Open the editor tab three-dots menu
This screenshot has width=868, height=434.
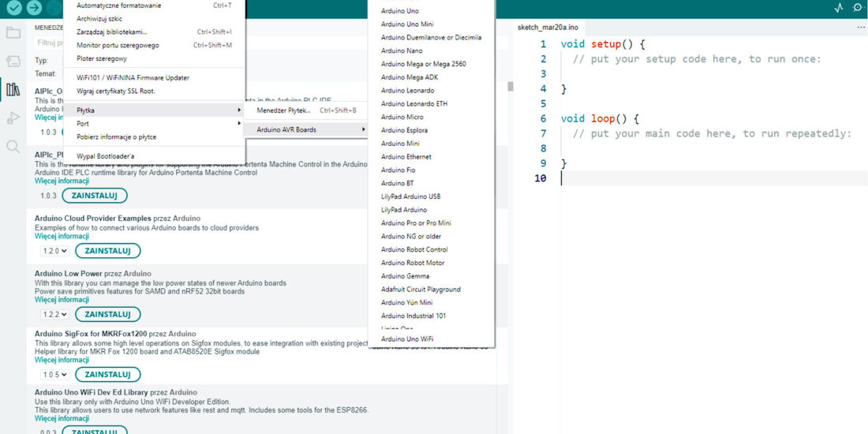tap(860, 27)
